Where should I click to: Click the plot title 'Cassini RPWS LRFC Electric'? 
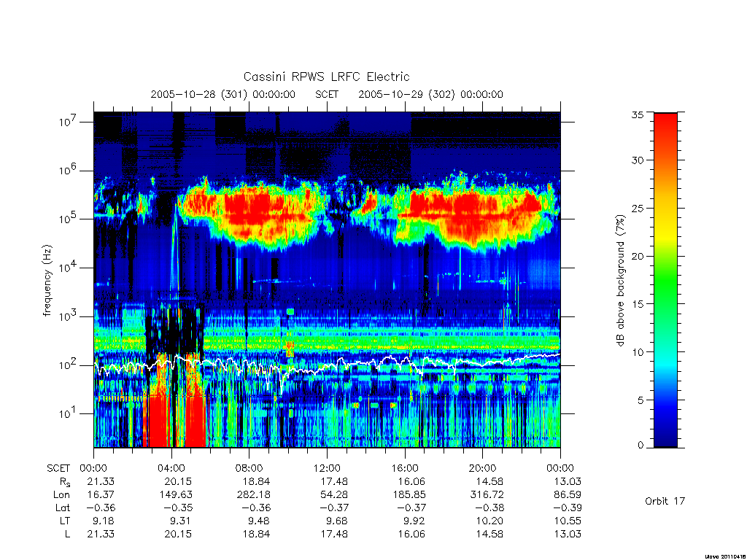click(x=326, y=77)
